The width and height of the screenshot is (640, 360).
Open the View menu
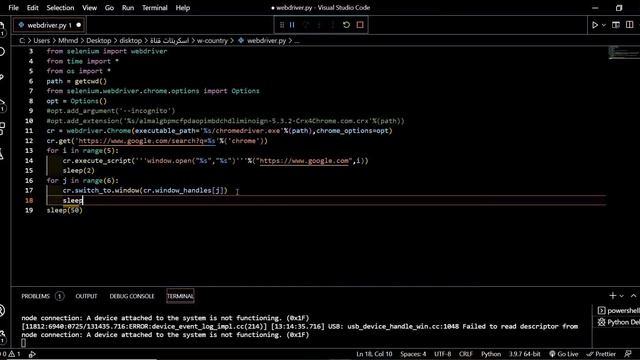[x=89, y=8]
